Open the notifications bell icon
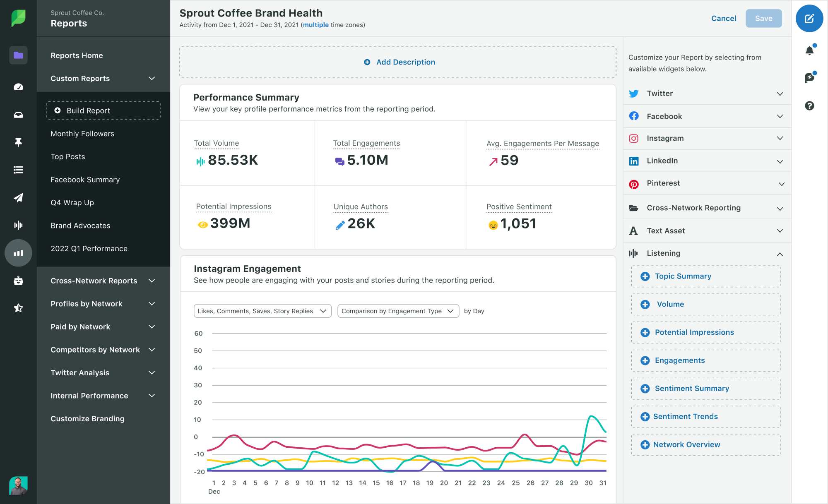Image resolution: width=828 pixels, height=504 pixels. [809, 50]
